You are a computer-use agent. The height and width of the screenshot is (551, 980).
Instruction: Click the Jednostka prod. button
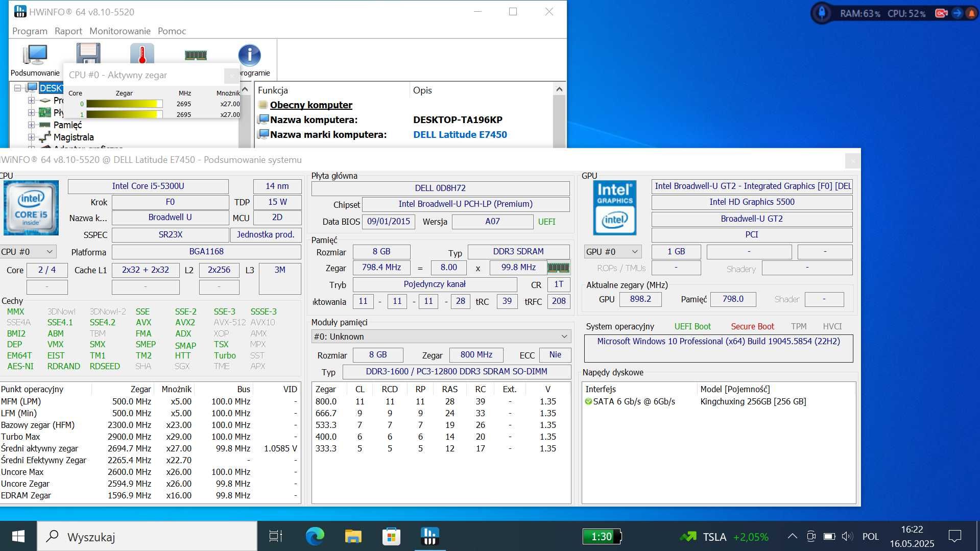pos(266,235)
